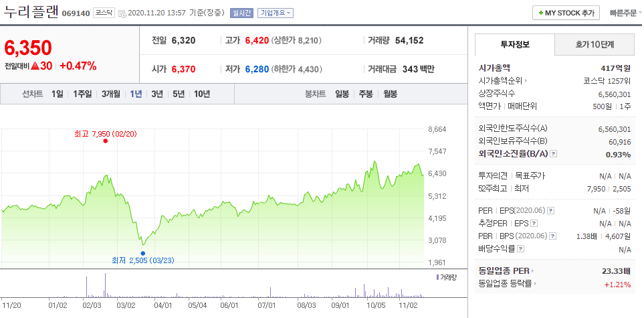Switch to the 투자정보 tab
The image size is (644, 318).
pos(515,44)
